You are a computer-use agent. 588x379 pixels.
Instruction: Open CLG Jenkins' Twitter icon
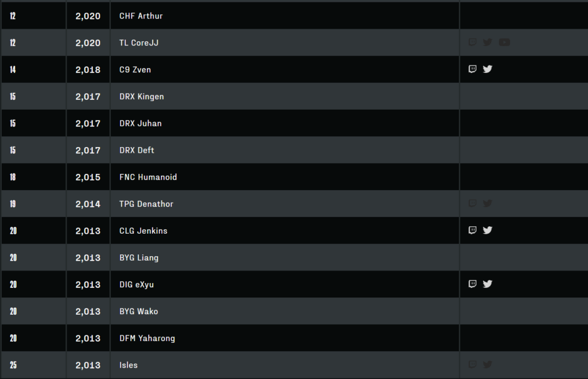tap(488, 230)
